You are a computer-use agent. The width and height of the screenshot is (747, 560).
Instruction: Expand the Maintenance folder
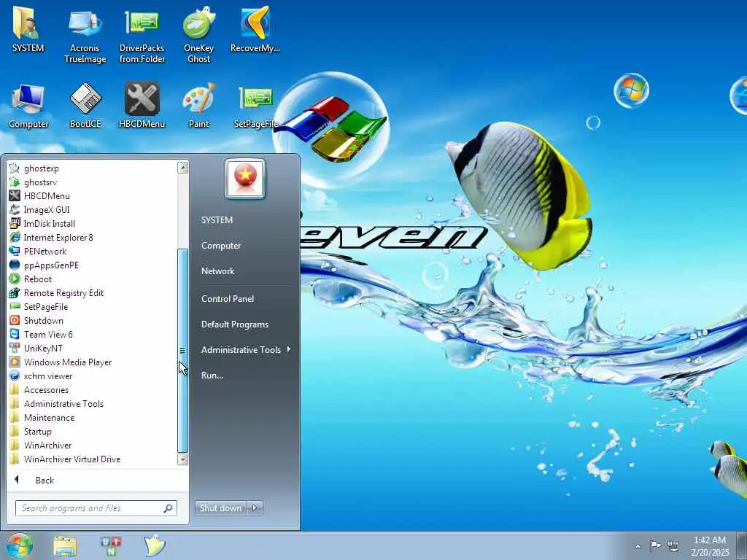[x=93, y=417]
